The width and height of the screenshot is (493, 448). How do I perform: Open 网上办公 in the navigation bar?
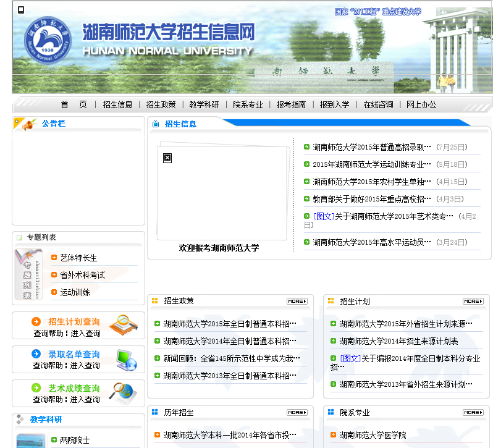coord(421,104)
